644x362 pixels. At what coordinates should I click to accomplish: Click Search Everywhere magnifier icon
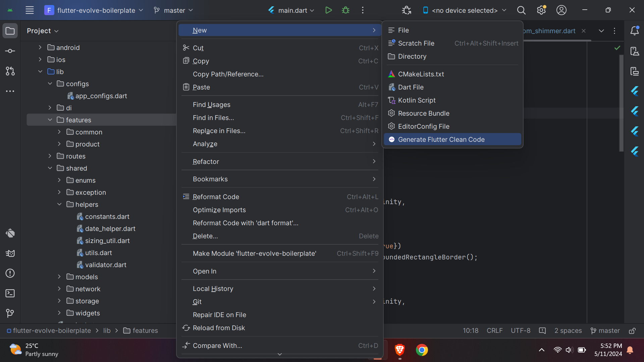[x=521, y=10]
